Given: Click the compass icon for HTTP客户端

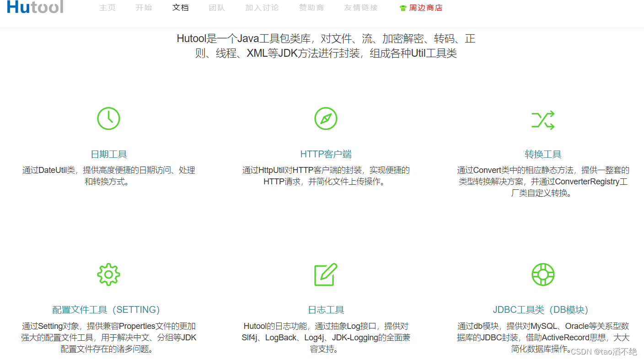Looking at the screenshot, I should 326,118.
